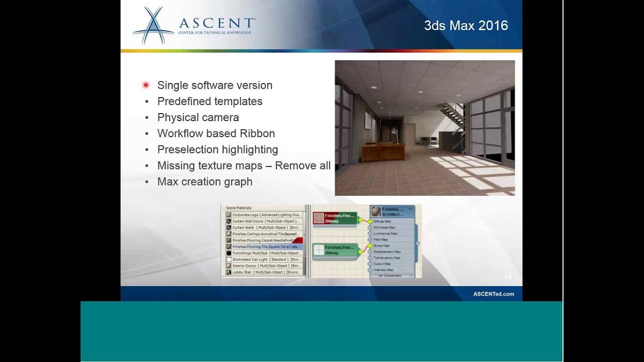
Task: Select the Interior Doors material row
Action: 264,266
